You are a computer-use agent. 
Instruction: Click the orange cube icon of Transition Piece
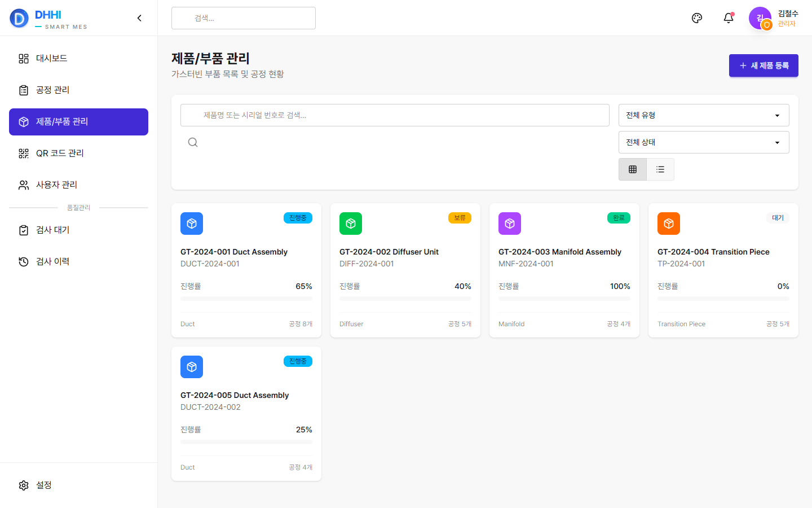[x=669, y=224]
